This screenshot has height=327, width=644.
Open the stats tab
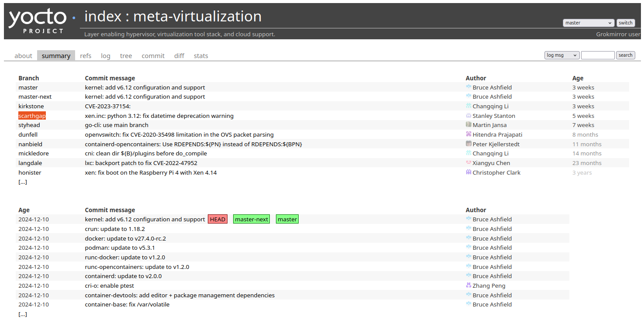pos(201,55)
